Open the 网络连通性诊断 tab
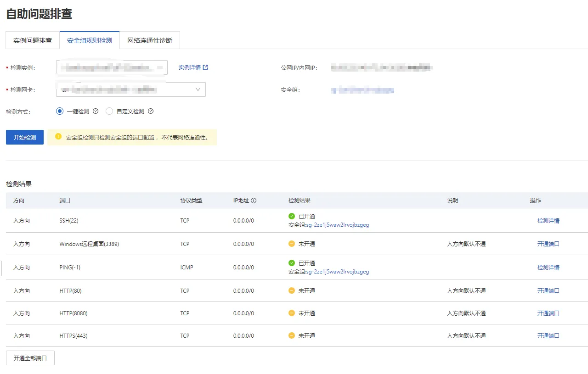 [150, 40]
